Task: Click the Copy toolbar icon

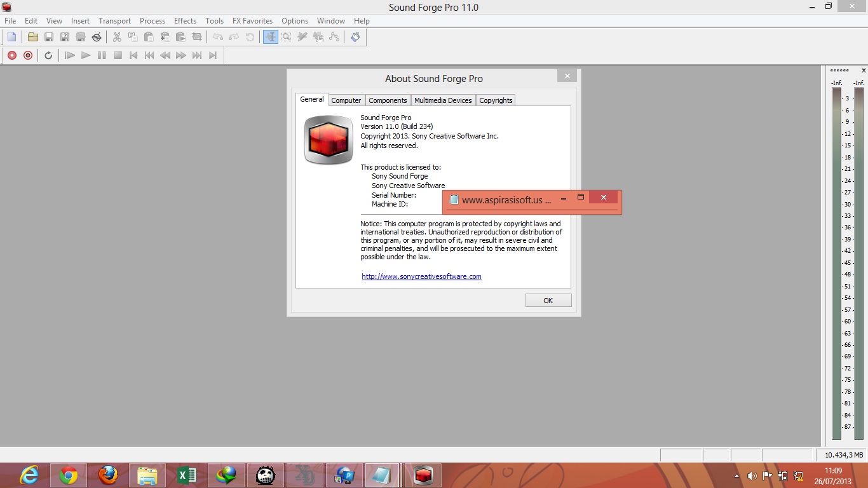Action: pyautogui.click(x=133, y=37)
